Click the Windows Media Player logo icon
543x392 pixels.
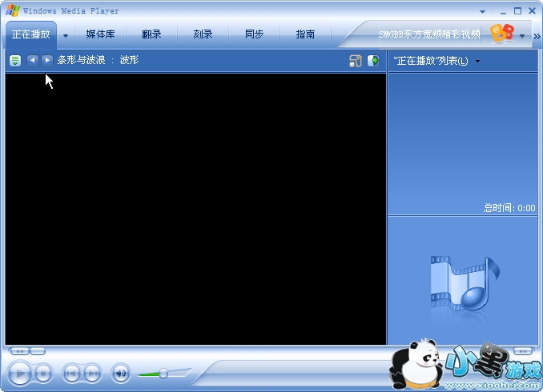[x=13, y=10]
